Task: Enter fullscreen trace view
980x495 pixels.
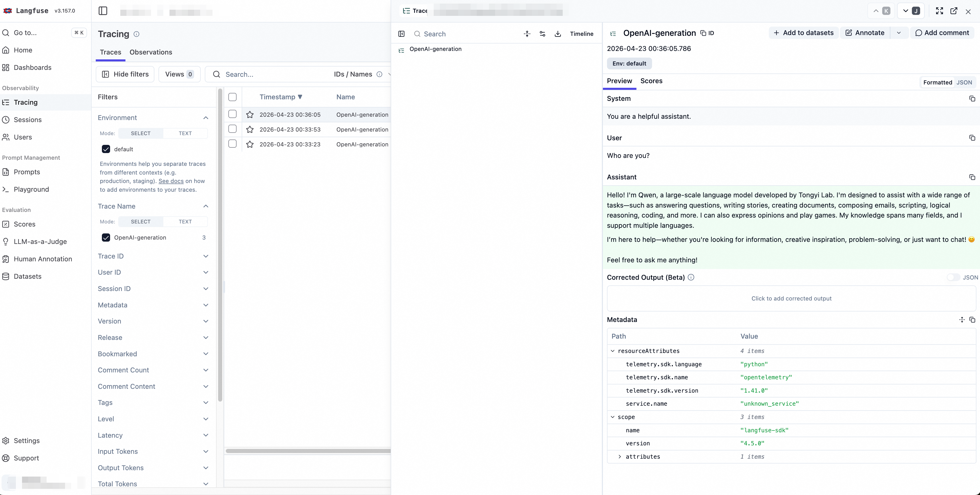Action: coord(939,11)
